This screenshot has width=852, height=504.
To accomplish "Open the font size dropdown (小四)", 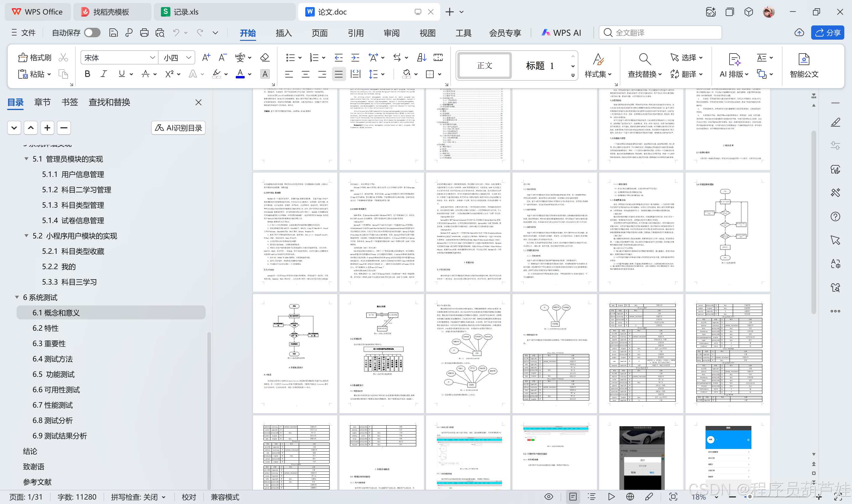I will click(189, 57).
